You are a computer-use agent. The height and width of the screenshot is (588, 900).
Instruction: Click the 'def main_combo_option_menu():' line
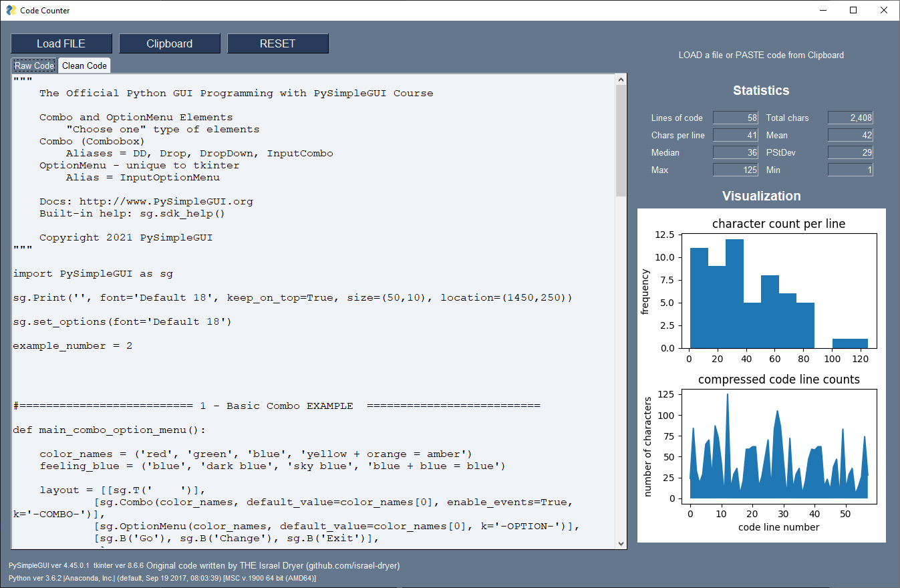point(110,430)
